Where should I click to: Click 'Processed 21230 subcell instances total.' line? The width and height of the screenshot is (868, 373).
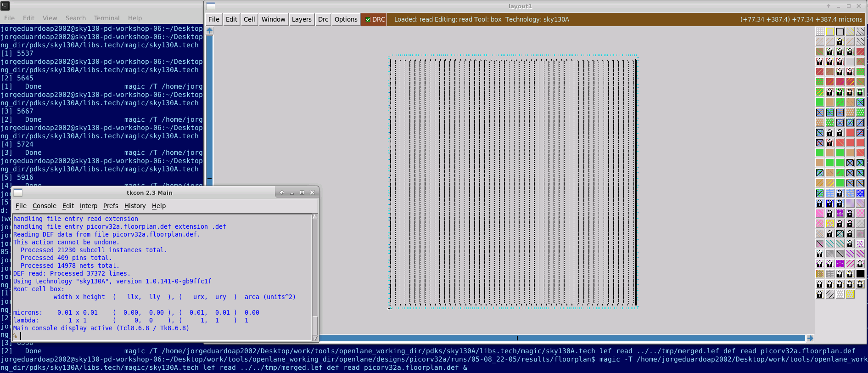pyautogui.click(x=94, y=250)
